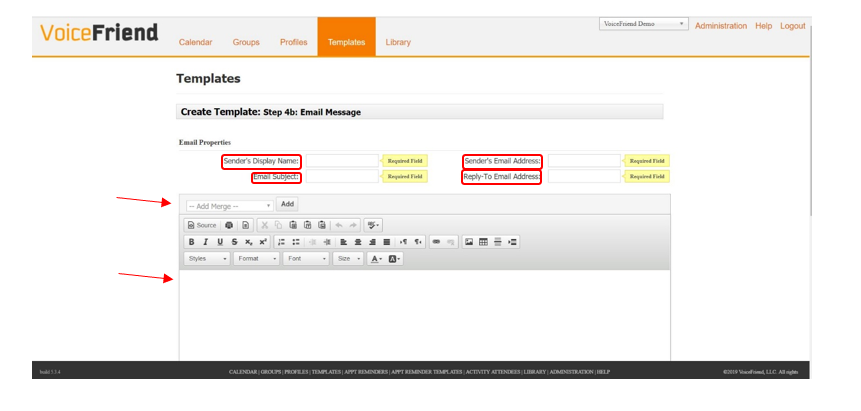Click the Email Subject input field

click(x=342, y=176)
